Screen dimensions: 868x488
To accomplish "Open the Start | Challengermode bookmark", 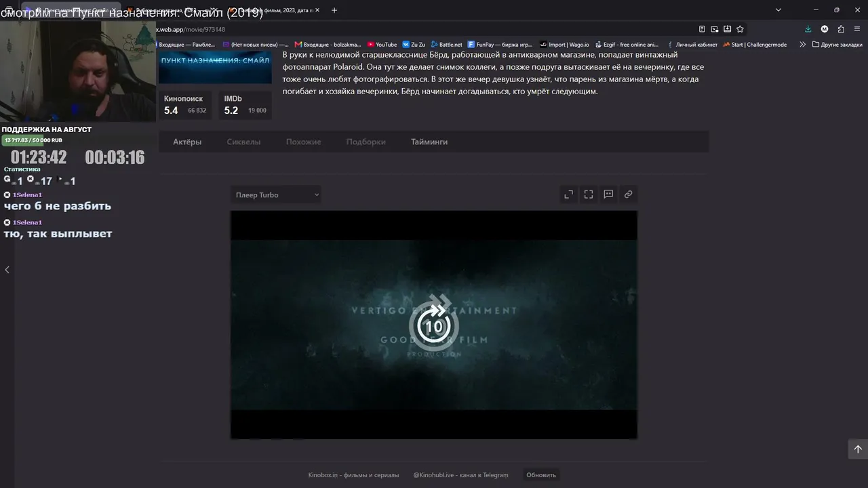I will pyautogui.click(x=755, y=45).
